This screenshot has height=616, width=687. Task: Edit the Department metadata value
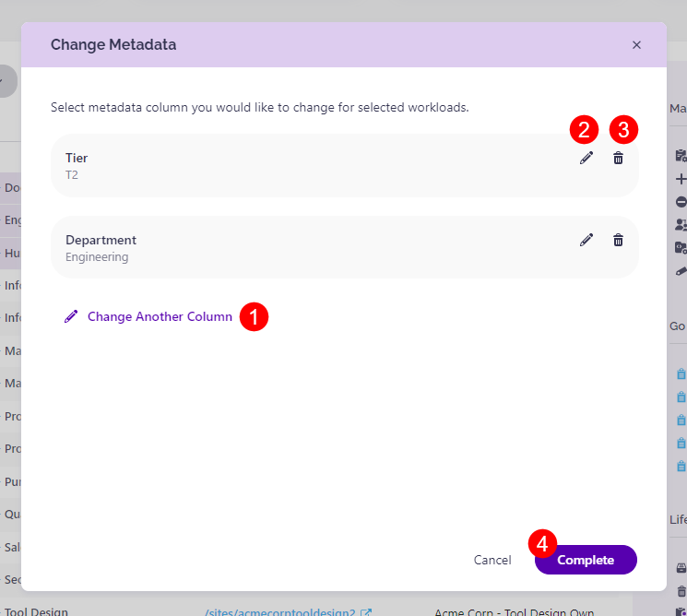point(586,240)
